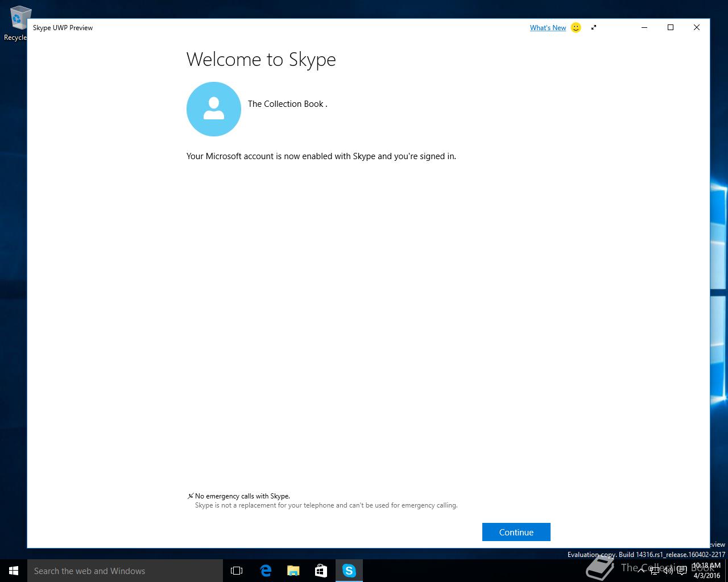Click the 'Skype UWP Preview' window title
Viewport: 728px width, 582px height.
pyautogui.click(x=63, y=27)
